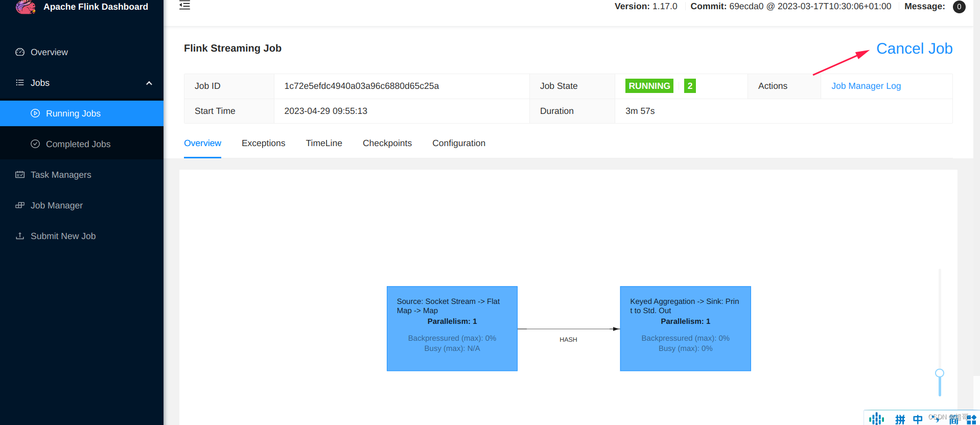Click the 简 simplified character icon in IME bar
Viewport: 980px width, 425px height.
[x=953, y=419]
